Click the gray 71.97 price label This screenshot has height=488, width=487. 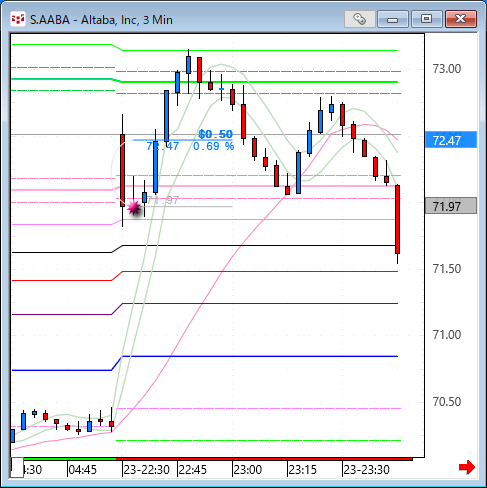451,206
